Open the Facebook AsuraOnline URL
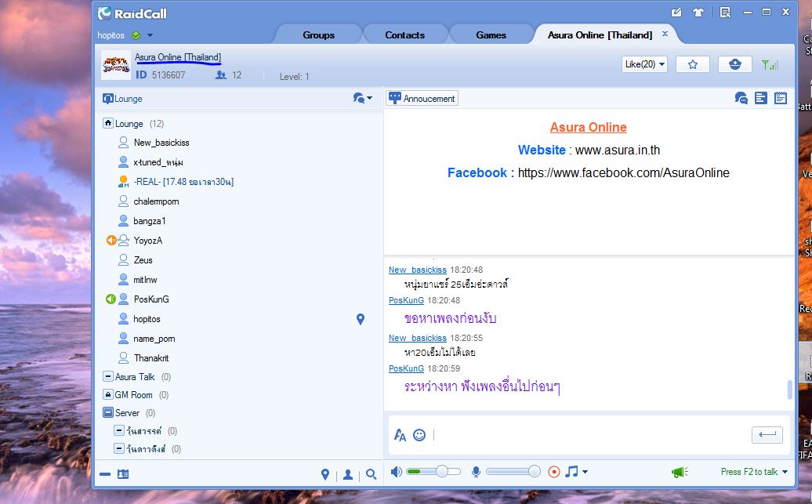Viewport: 812px width, 504px height. click(x=624, y=173)
